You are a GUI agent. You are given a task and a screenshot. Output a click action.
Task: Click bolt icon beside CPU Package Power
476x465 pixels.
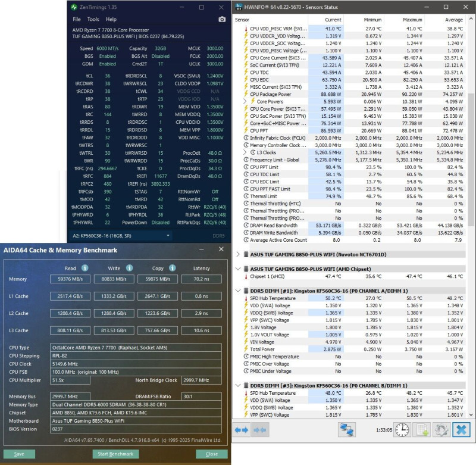click(246, 94)
